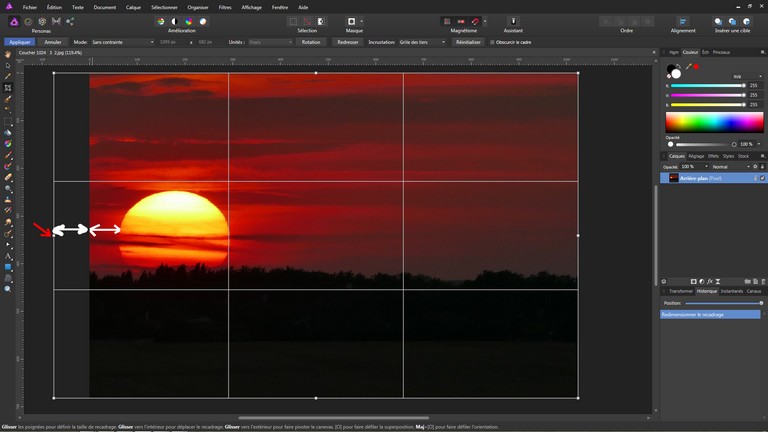Click the Réinitialiser button
Viewport: 768px width, 432px height.
(x=468, y=42)
